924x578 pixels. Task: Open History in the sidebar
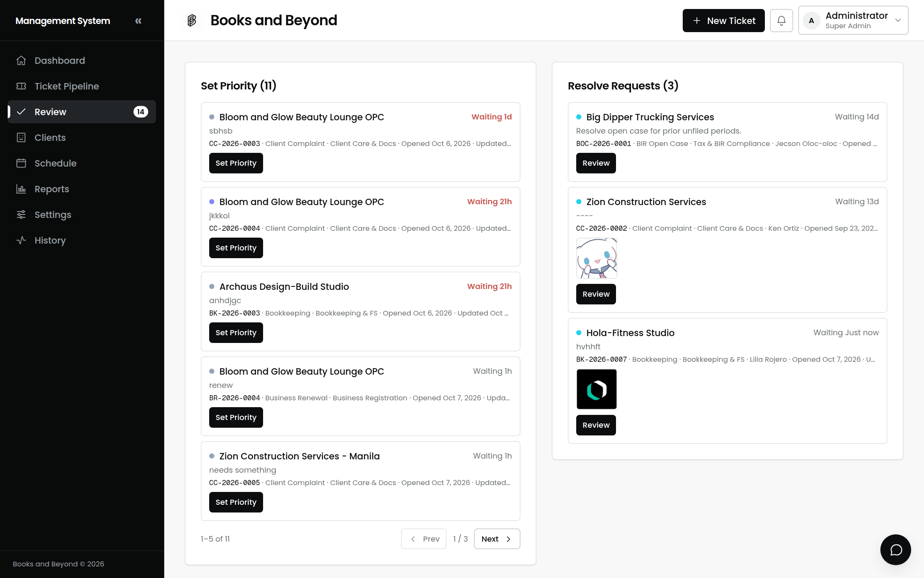(82, 240)
